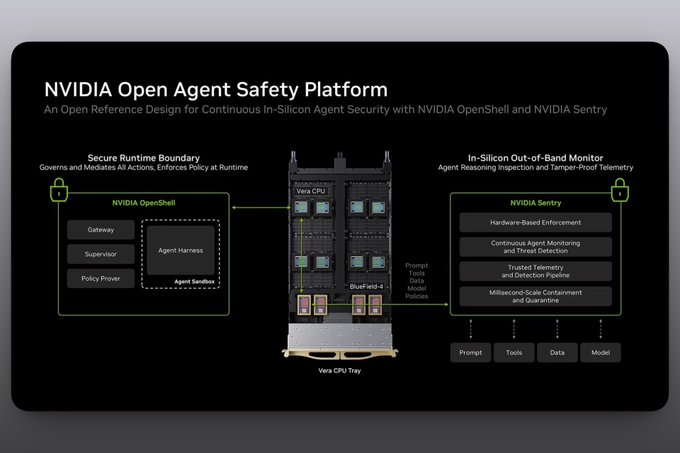Click the Agent Sandbox label
The width and height of the screenshot is (680, 453).
pos(194,281)
